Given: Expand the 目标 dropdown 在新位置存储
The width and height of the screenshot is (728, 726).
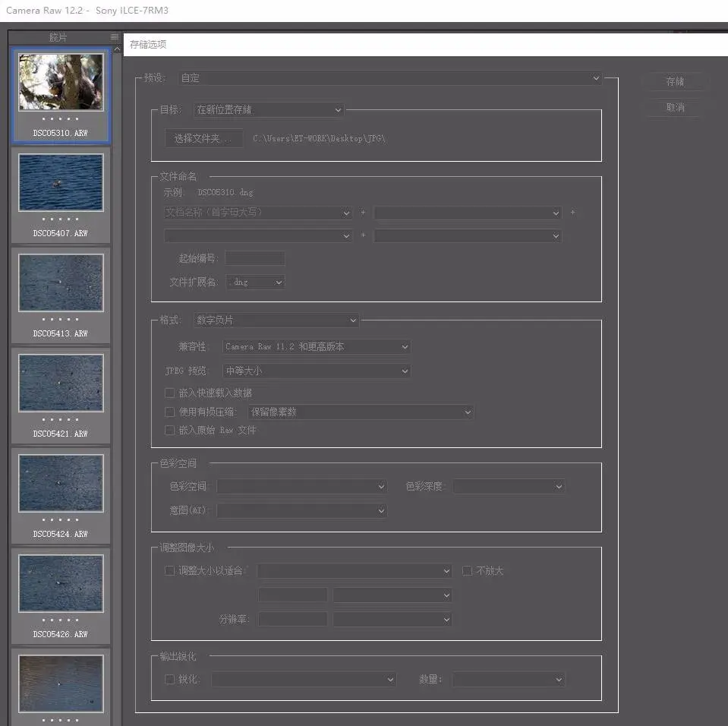Looking at the screenshot, I should pos(269,110).
